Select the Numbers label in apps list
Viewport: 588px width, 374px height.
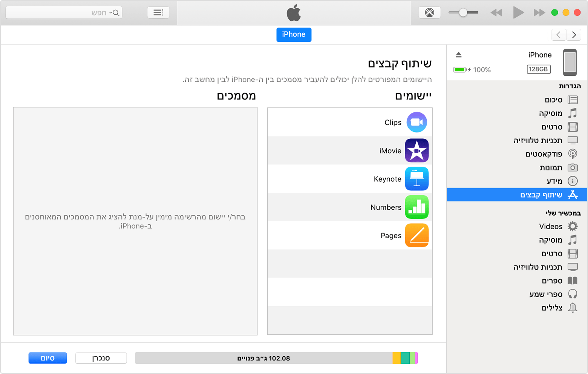coord(386,207)
